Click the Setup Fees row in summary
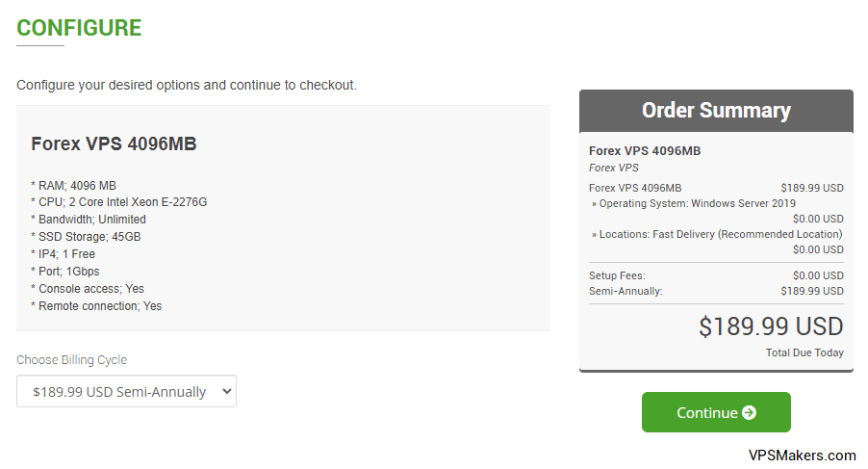The image size is (868, 469). click(x=716, y=275)
